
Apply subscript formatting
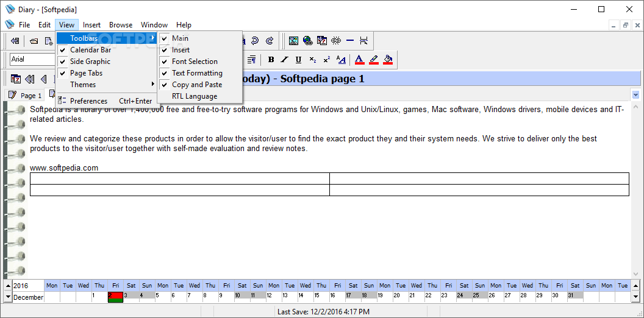[x=313, y=60]
